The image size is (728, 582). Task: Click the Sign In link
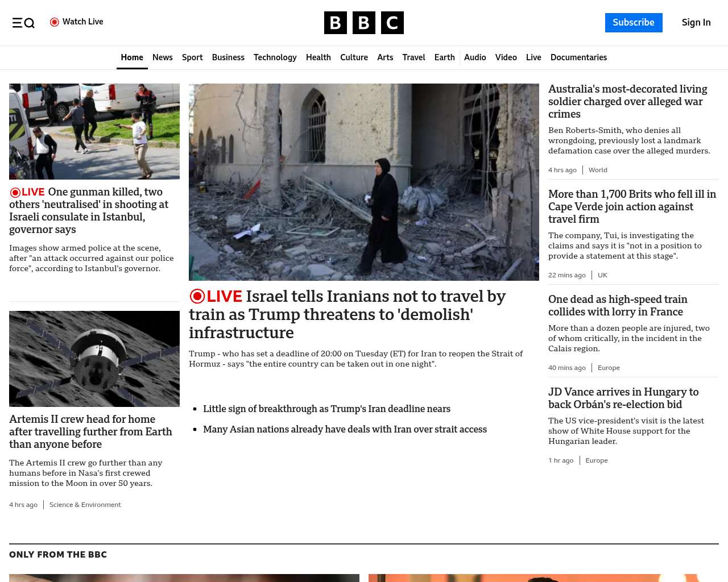coord(696,23)
